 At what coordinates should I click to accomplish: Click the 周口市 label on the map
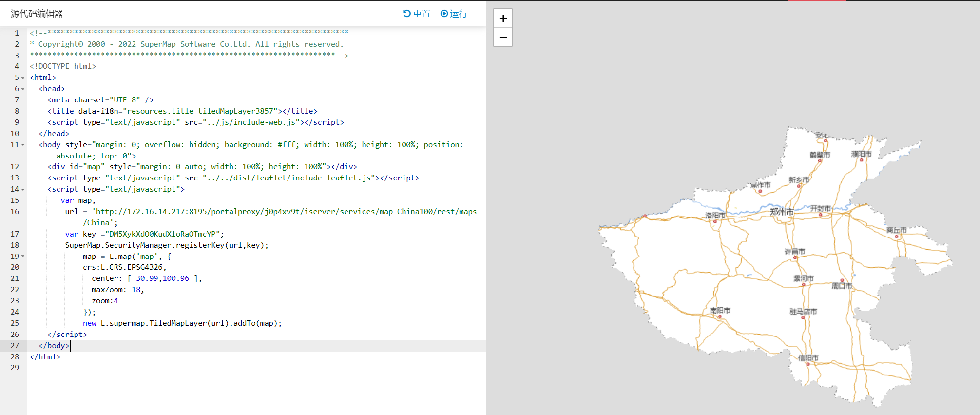pos(842,286)
